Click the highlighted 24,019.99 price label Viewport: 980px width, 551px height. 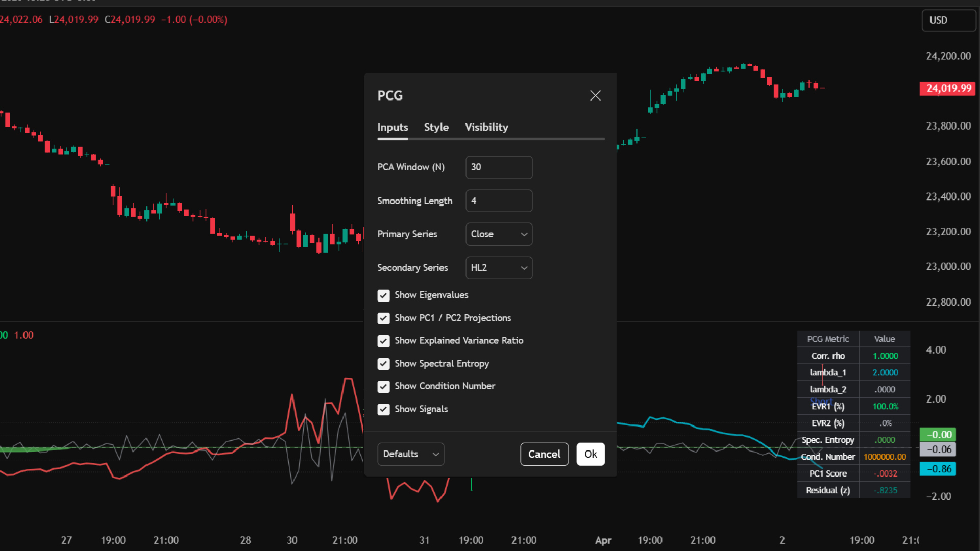click(947, 88)
